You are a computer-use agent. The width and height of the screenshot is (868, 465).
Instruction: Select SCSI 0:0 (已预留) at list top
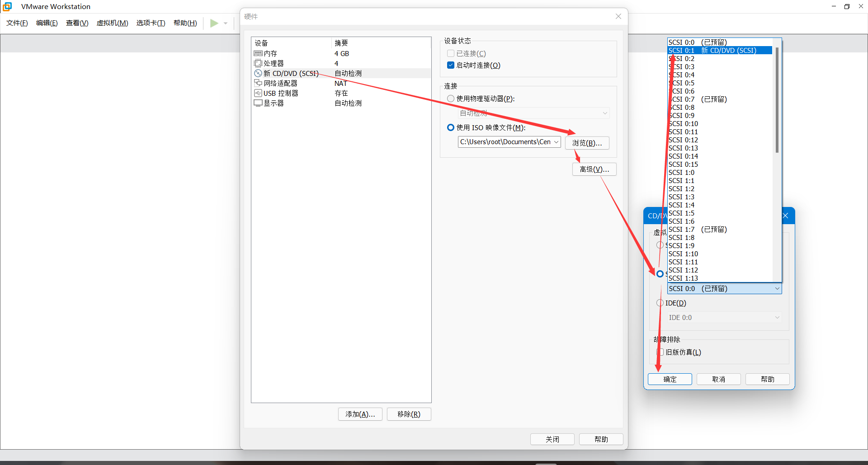tap(720, 42)
